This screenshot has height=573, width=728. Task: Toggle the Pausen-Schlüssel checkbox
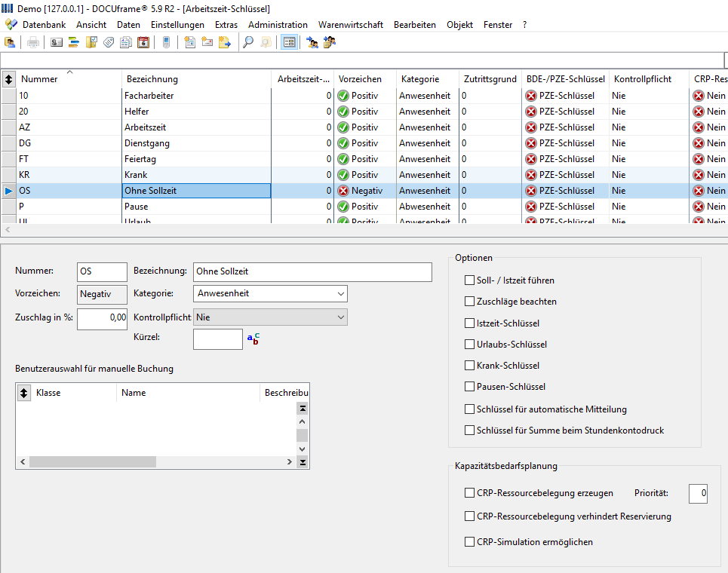tap(469, 387)
